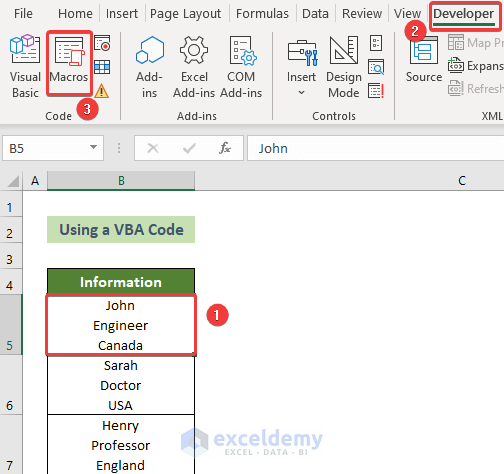Select cell with Henry Professor England
Image resolution: width=504 pixels, height=474 pixels.
tap(121, 445)
